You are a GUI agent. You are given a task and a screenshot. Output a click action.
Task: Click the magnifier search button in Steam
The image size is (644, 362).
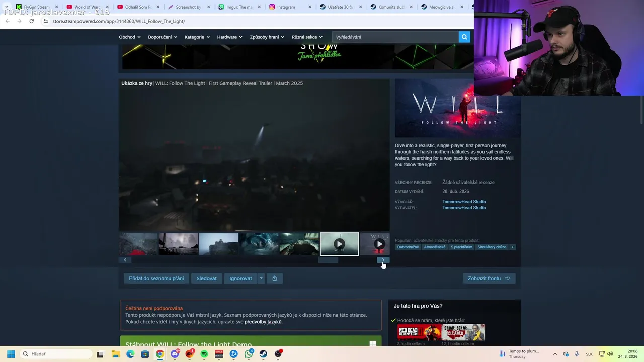pyautogui.click(x=464, y=37)
